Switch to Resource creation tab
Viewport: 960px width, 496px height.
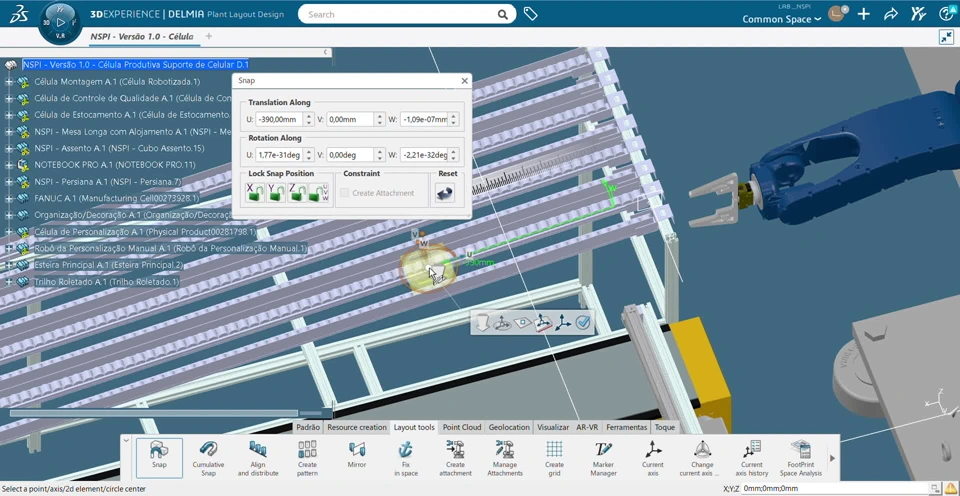point(357,427)
